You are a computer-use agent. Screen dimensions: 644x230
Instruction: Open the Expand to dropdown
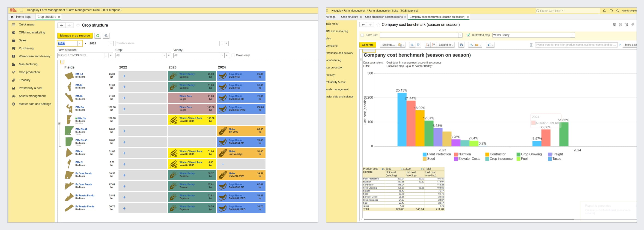[445, 45]
